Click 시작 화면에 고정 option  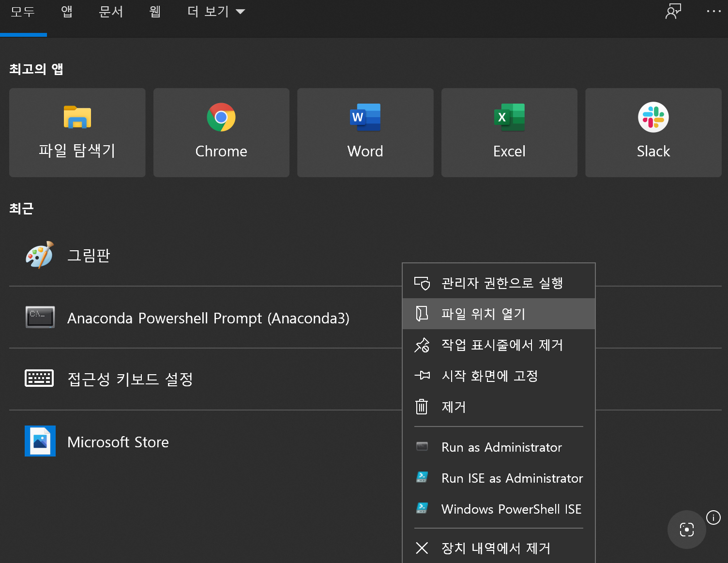(x=489, y=376)
